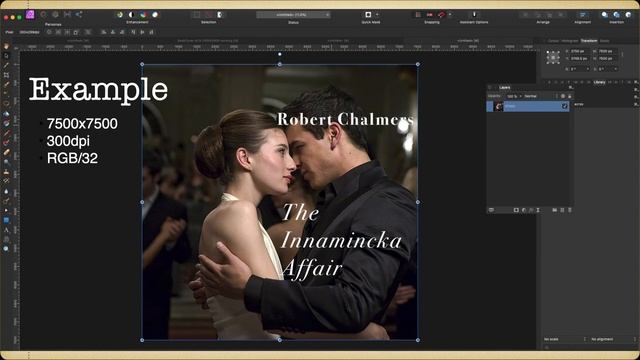Click the Status field in toolbar
Image resolution: width=640 pixels, height=360 pixels.
tap(293, 15)
